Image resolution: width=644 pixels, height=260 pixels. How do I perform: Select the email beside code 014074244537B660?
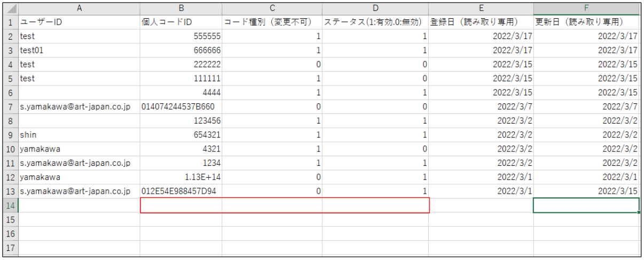(x=79, y=106)
